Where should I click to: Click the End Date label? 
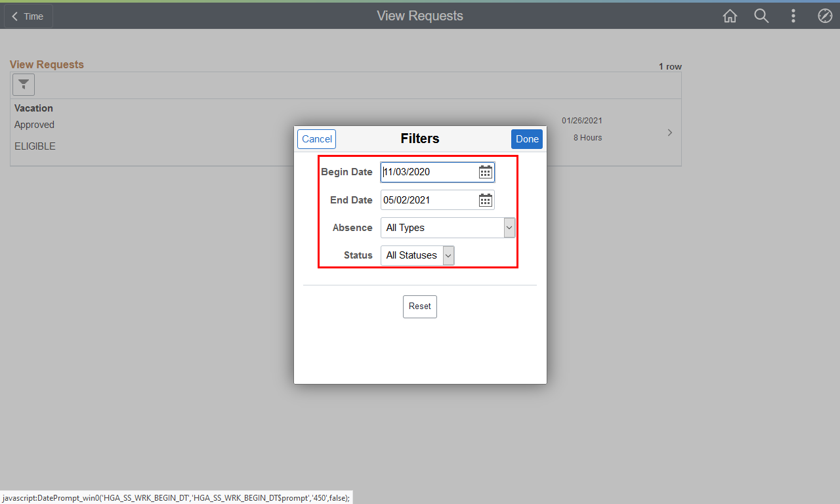[x=351, y=200]
